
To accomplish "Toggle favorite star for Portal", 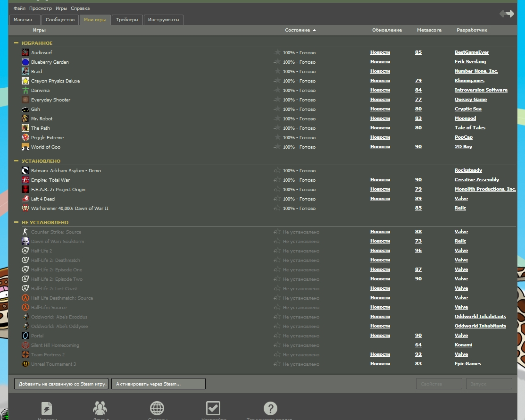I will [x=277, y=335].
